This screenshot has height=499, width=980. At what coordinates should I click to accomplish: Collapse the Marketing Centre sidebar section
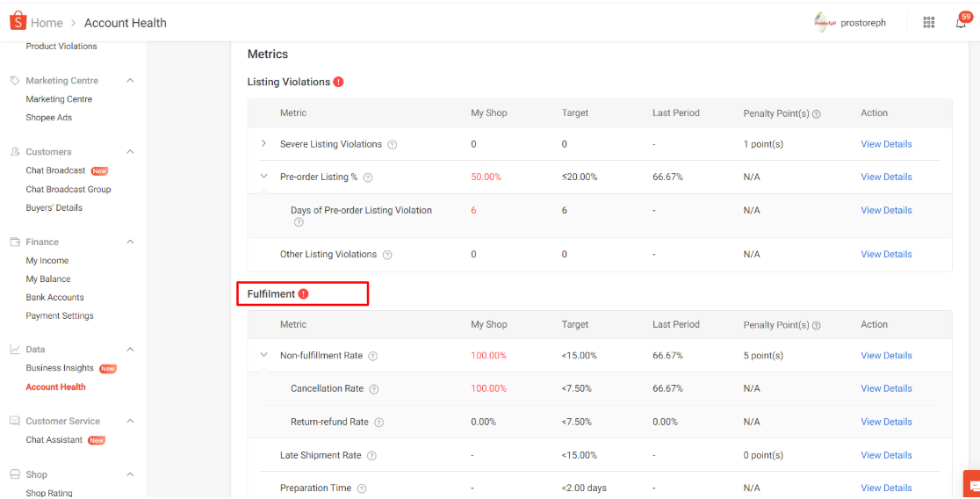tap(130, 81)
